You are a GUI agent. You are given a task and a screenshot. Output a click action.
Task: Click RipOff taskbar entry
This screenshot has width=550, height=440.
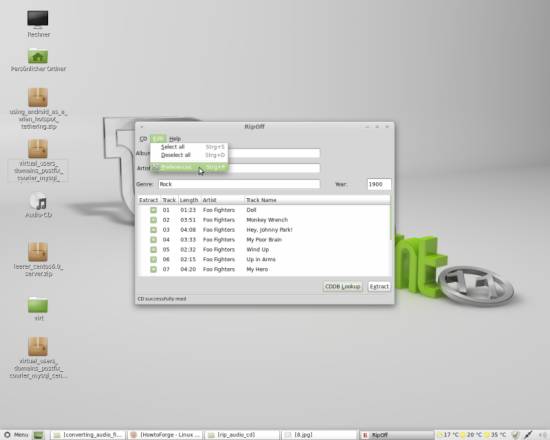point(396,435)
